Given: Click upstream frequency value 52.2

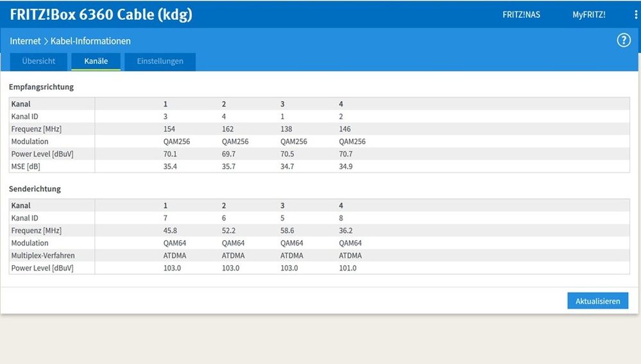Looking at the screenshot, I should pyautogui.click(x=228, y=231).
